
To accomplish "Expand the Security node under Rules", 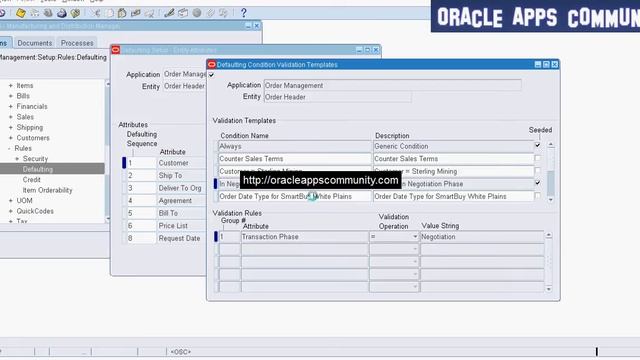I will click(x=17, y=159).
